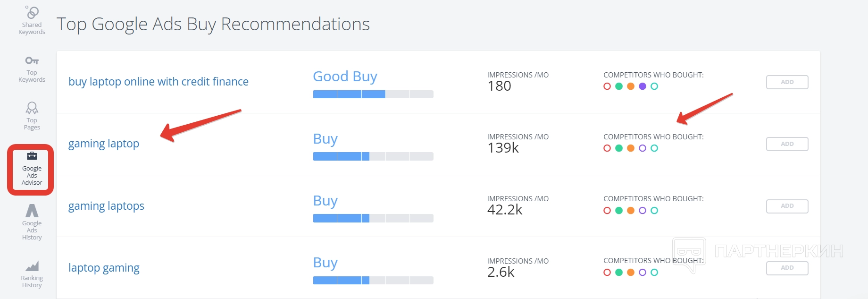Image resolution: width=868 pixels, height=299 pixels.
Task: Click green competitor dot in 'gaming laptop' row
Action: point(619,148)
